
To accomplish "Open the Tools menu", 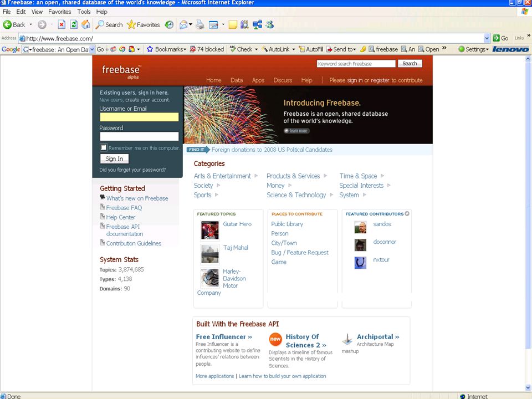I will (84, 12).
